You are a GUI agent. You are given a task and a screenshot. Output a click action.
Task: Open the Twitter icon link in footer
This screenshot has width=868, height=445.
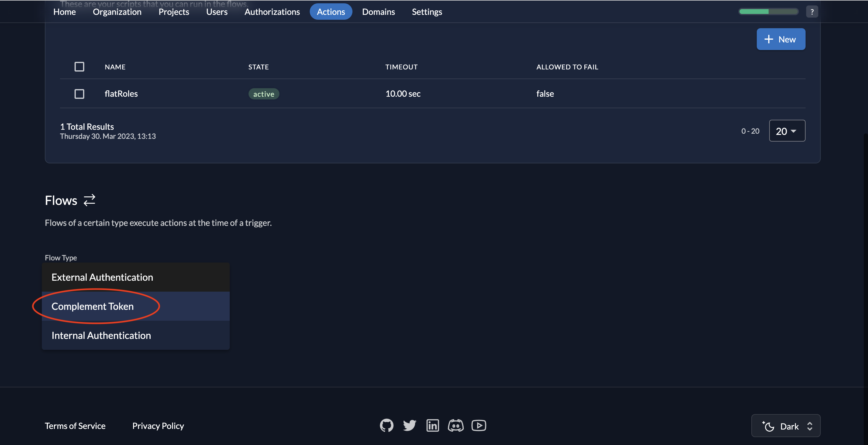click(409, 425)
